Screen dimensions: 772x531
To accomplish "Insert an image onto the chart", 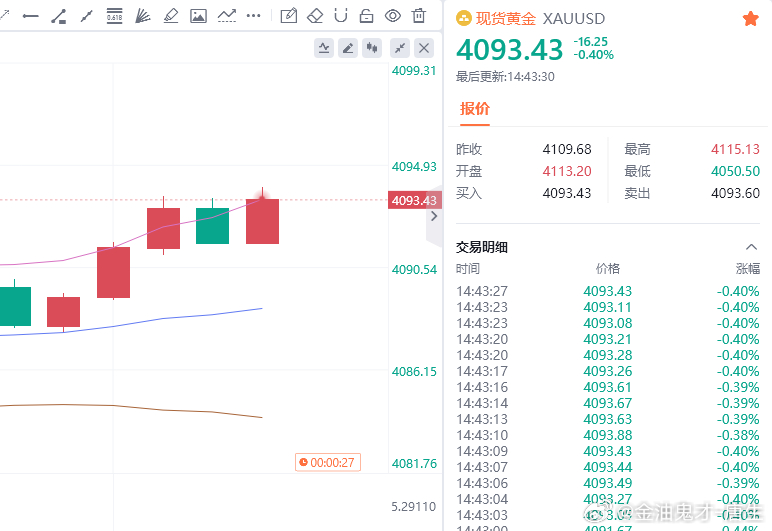I will coord(198,16).
